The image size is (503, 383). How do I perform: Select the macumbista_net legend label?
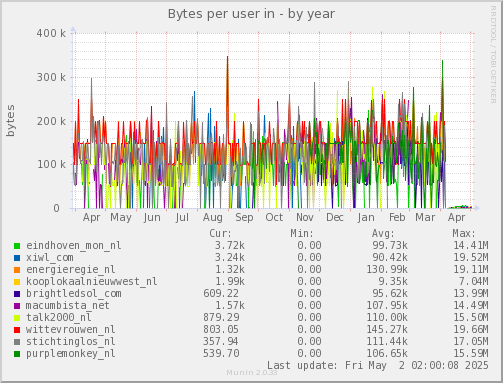point(68,306)
